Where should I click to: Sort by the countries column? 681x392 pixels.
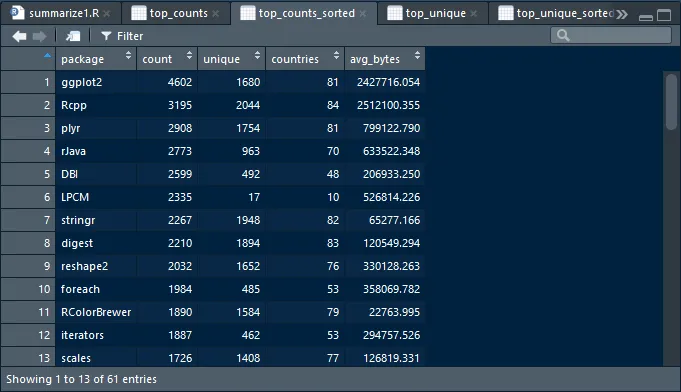point(305,59)
